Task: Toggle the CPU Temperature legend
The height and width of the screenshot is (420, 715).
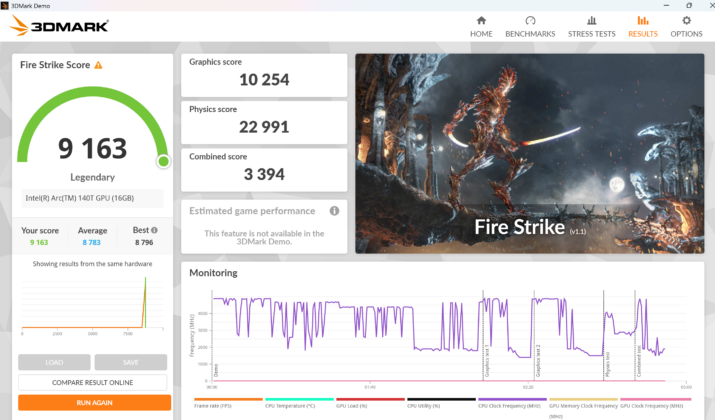Action: (x=299, y=403)
